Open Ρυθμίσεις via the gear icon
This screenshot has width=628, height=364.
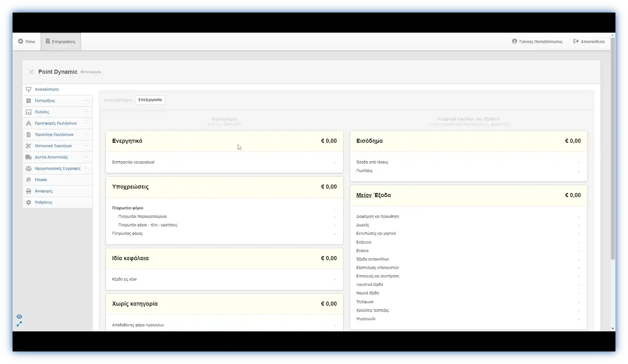click(x=29, y=202)
